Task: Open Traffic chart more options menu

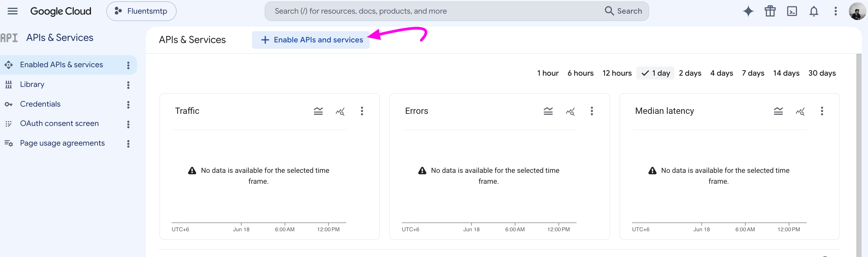Action: tap(362, 111)
